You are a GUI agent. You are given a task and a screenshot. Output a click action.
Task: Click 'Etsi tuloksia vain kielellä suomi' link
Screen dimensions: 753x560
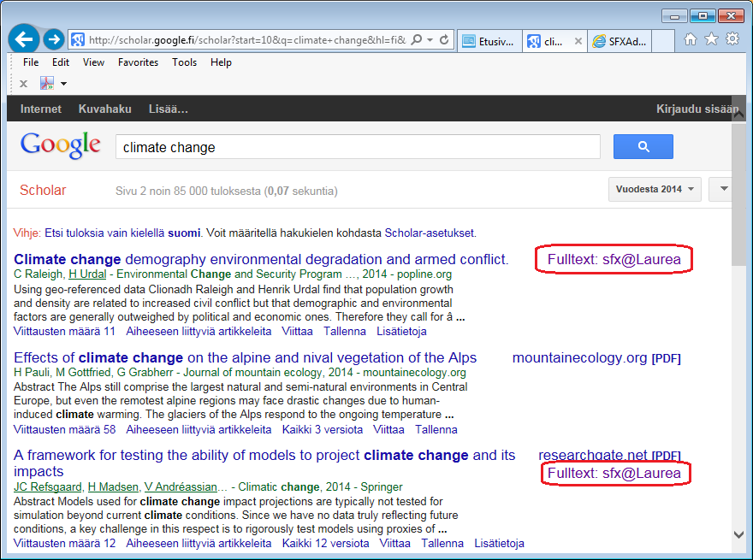coord(122,233)
